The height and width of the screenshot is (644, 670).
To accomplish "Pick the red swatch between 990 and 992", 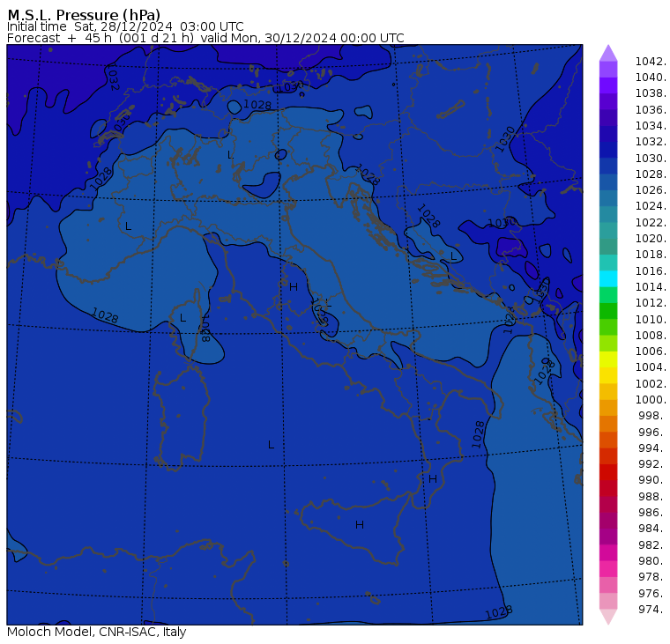I will point(608,472).
